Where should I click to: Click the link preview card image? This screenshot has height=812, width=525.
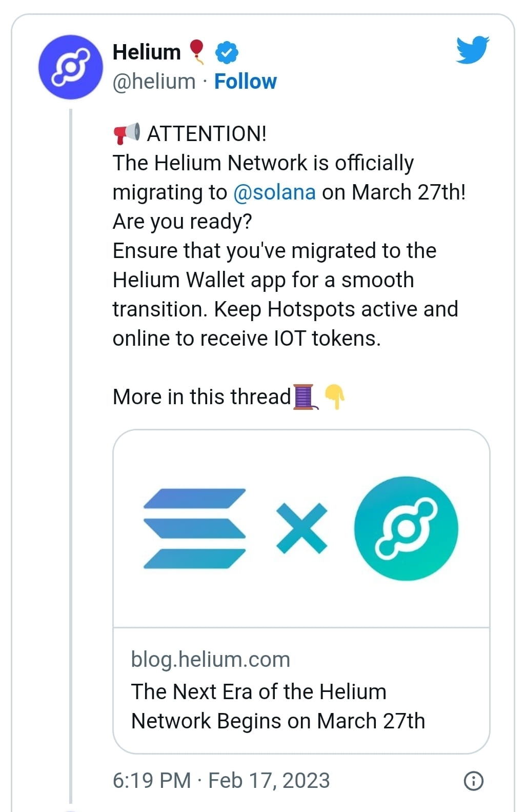point(301,528)
